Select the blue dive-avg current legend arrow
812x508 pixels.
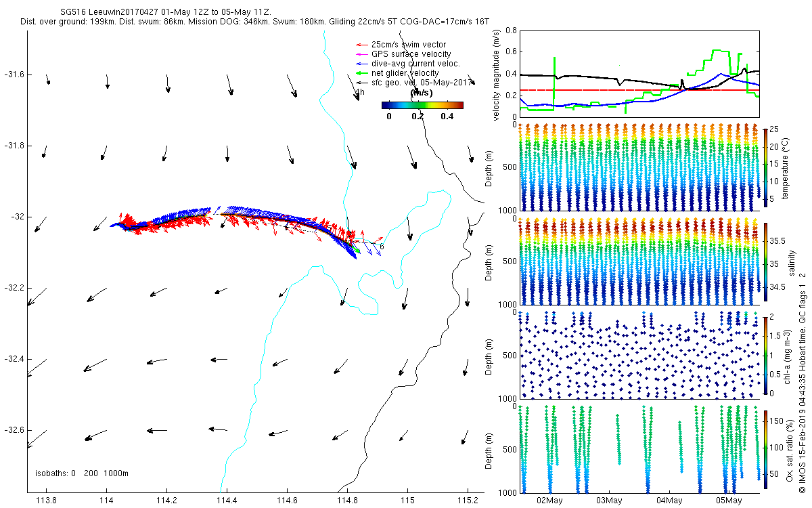(361, 64)
